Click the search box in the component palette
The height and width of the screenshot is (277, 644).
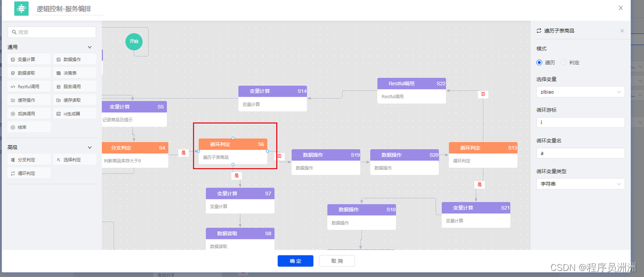tap(52, 32)
